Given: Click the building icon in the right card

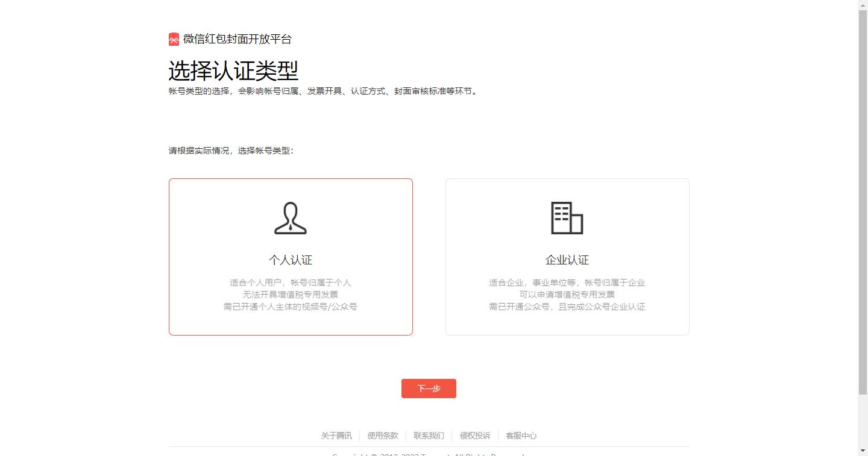Looking at the screenshot, I should pos(567,219).
